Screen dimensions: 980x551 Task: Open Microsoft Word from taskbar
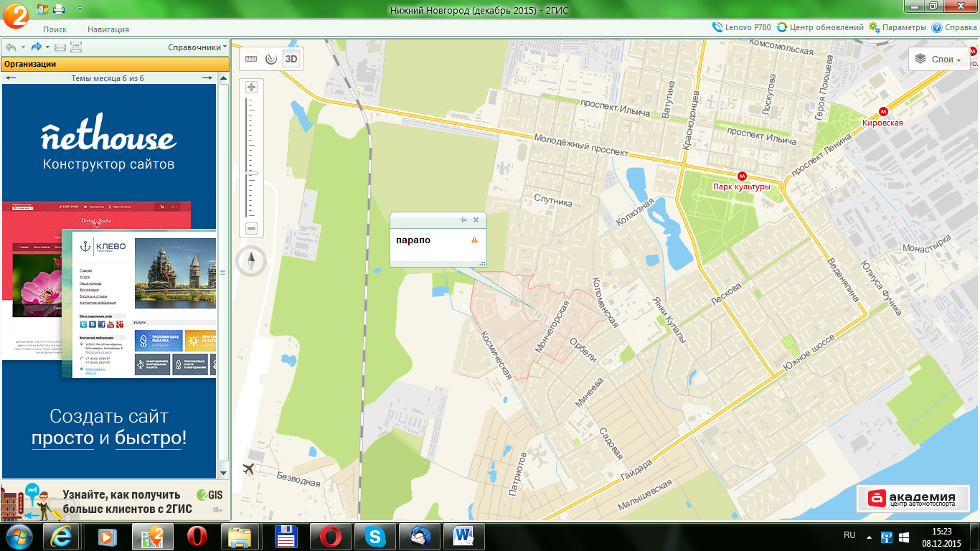(x=464, y=536)
